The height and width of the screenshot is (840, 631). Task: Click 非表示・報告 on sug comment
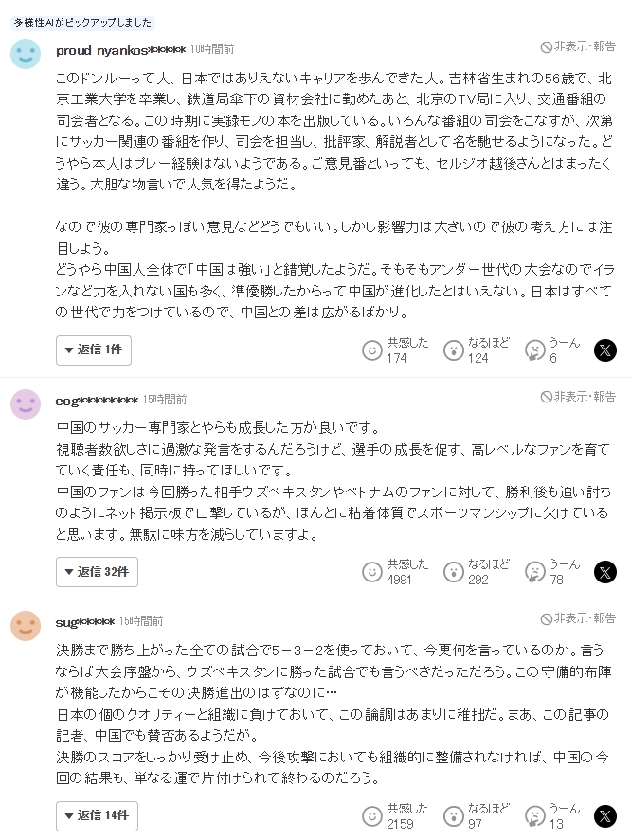click(578, 618)
